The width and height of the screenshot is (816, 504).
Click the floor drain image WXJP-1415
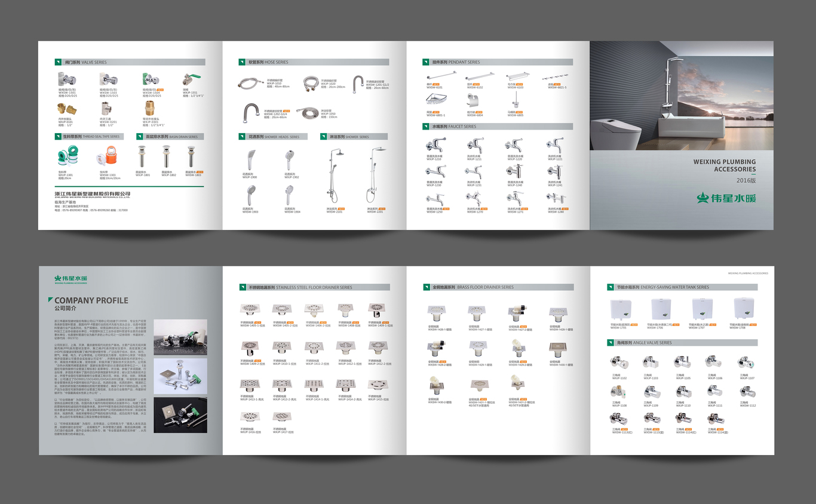click(x=378, y=384)
